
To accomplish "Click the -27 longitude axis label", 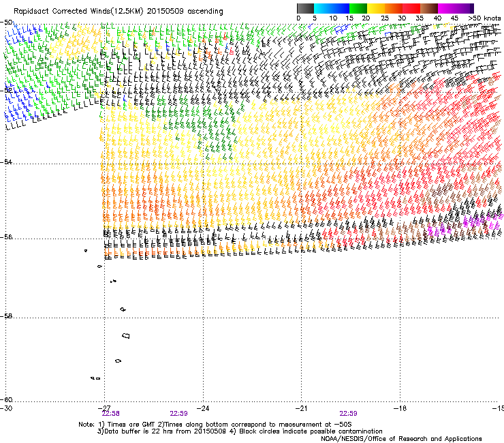I will coord(104,408).
